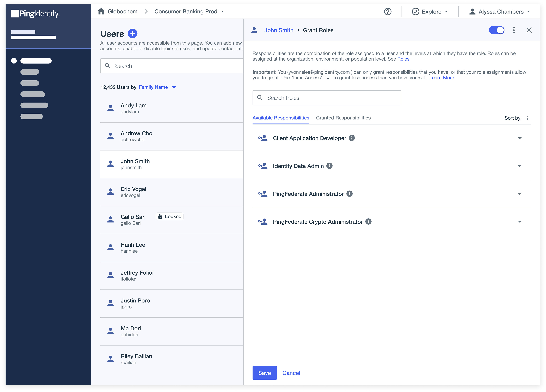The width and height of the screenshot is (546, 392).
Task: Close the Grant Roles panel
Action: point(529,30)
